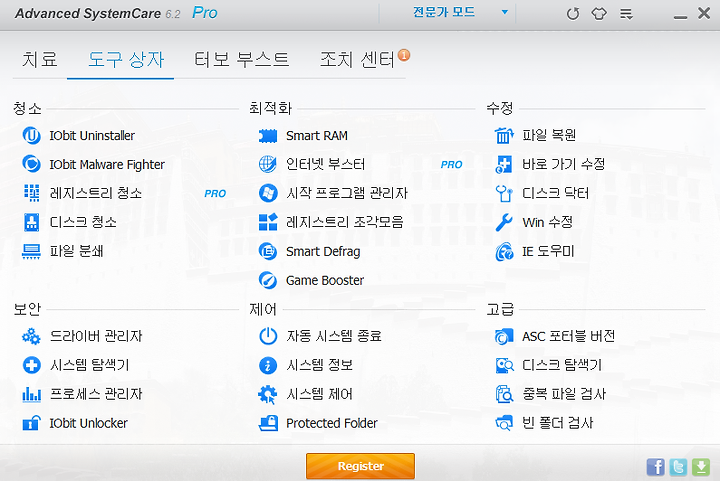Click the IObit Unlocker padlock icon
The height and width of the screenshot is (481, 720).
pyautogui.click(x=31, y=423)
